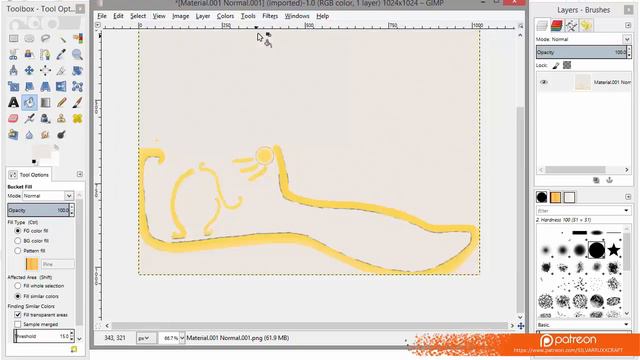Image resolution: width=640 pixels, height=360 pixels.
Task: Select the Blend gradient tool
Action: [45, 102]
